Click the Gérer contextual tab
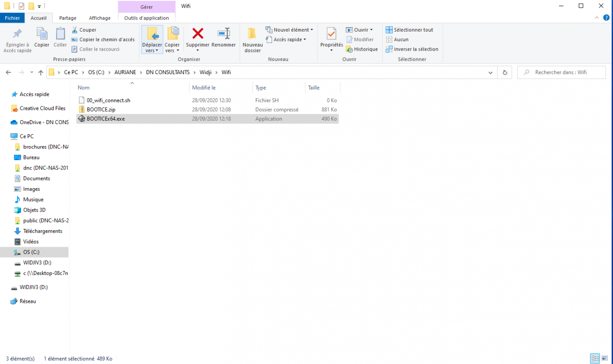The height and width of the screenshot is (364, 613). pyautogui.click(x=147, y=7)
